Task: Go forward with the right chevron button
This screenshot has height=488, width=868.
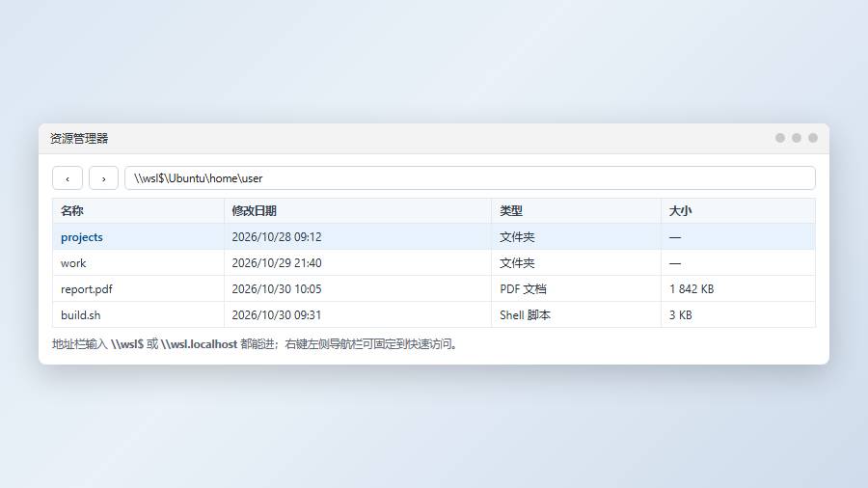Action: pyautogui.click(x=103, y=178)
